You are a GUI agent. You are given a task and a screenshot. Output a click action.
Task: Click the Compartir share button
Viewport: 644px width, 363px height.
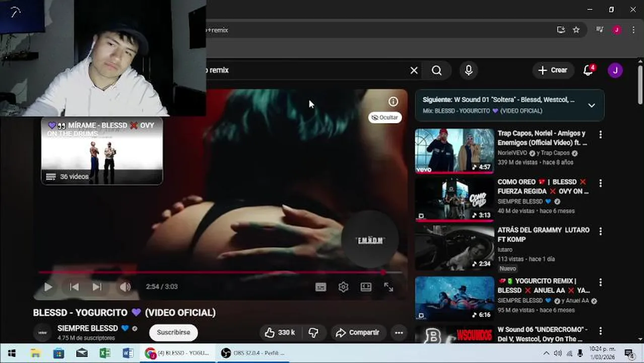click(358, 333)
